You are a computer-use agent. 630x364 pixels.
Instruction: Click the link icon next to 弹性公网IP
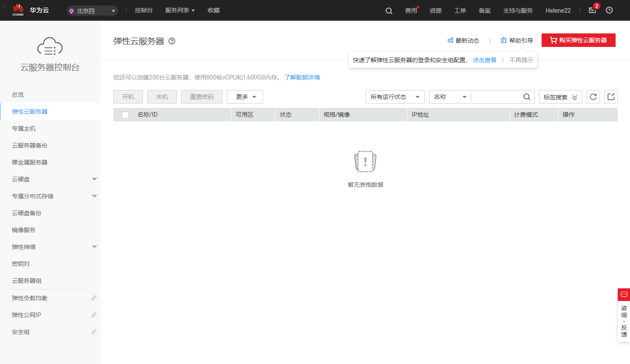click(94, 315)
